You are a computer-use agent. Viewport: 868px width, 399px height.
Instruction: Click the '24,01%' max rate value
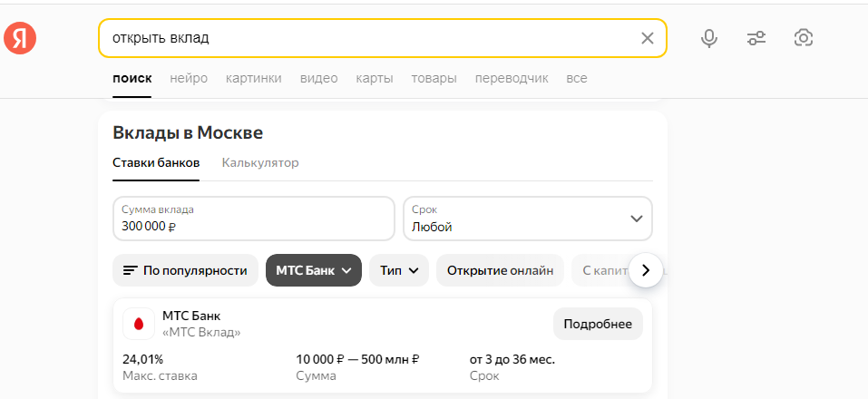click(x=142, y=360)
